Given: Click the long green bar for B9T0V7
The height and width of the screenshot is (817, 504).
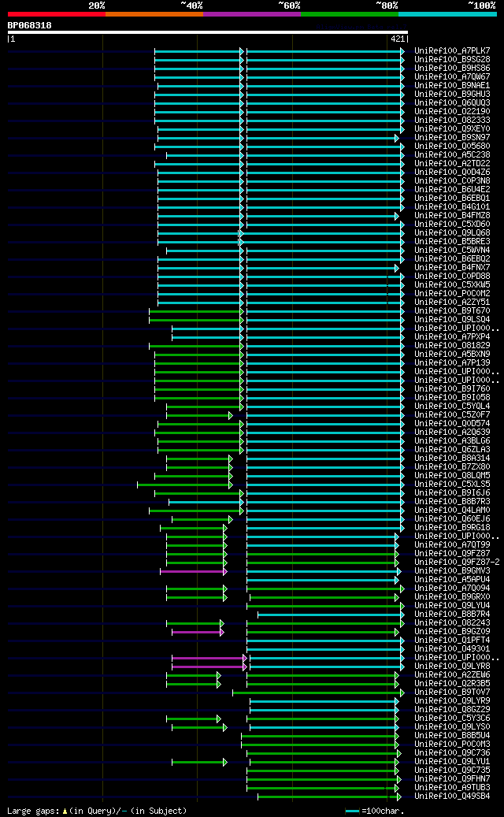Looking at the screenshot, I should (x=317, y=693).
